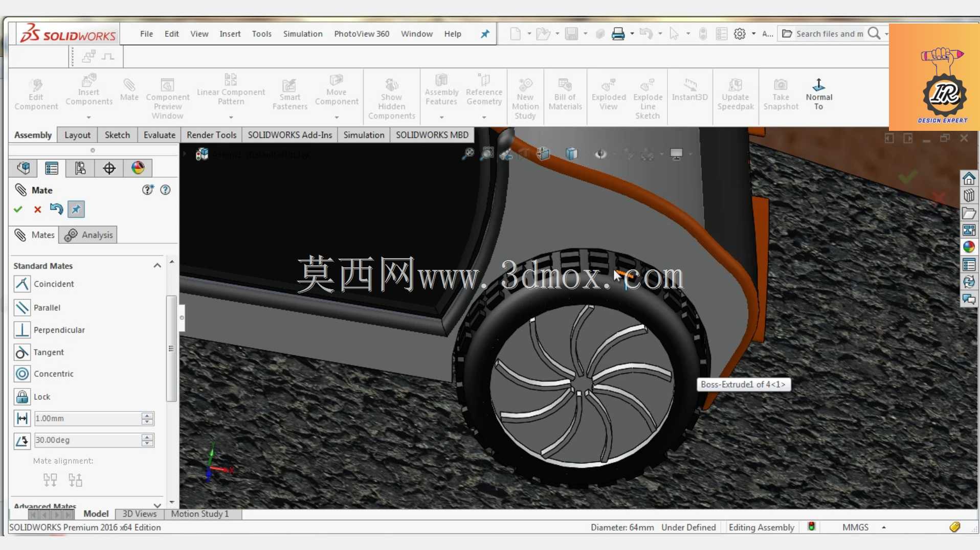This screenshot has width=980, height=550.
Task: Switch to the Evaluate ribbon tab
Action: point(159,135)
